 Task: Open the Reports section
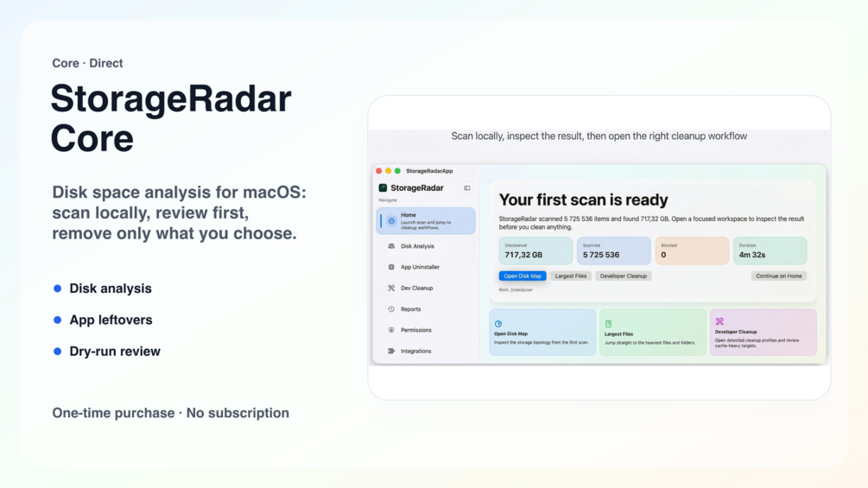(x=426, y=309)
